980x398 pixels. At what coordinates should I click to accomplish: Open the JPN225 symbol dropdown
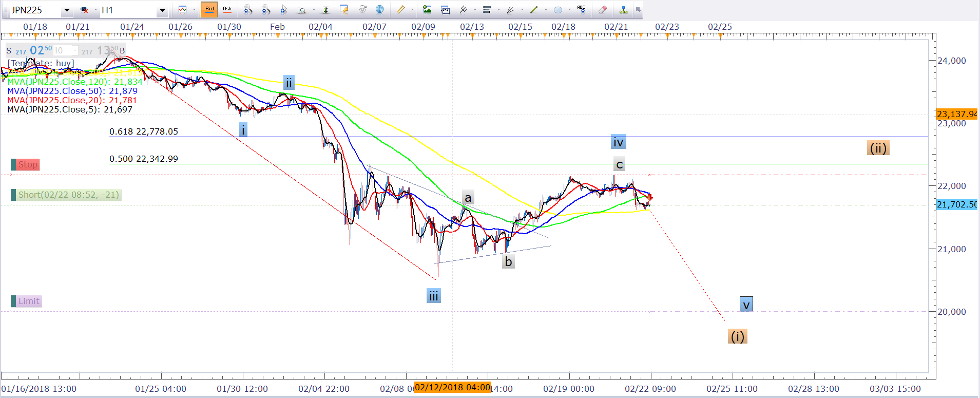(67, 10)
